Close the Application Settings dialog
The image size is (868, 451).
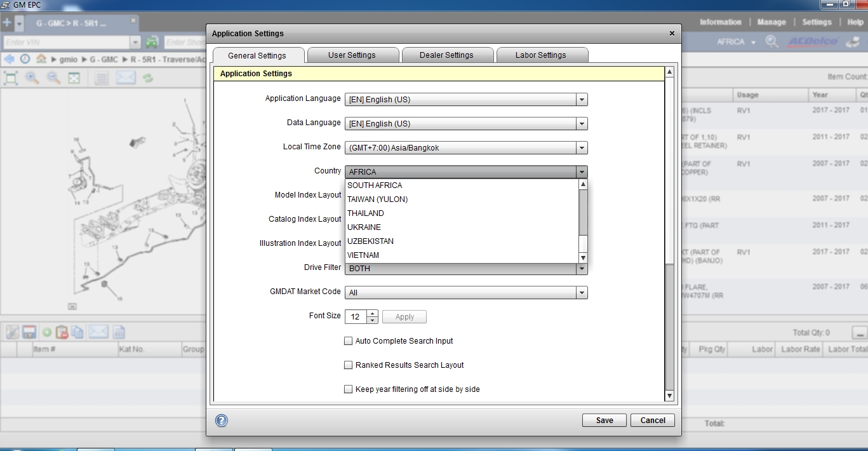click(x=672, y=34)
